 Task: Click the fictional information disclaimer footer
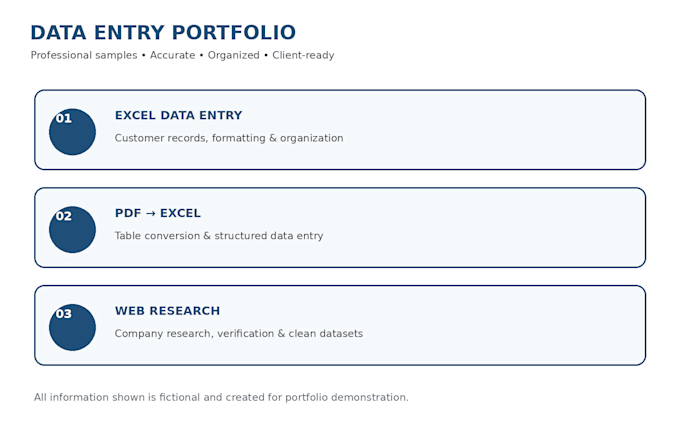click(x=221, y=397)
